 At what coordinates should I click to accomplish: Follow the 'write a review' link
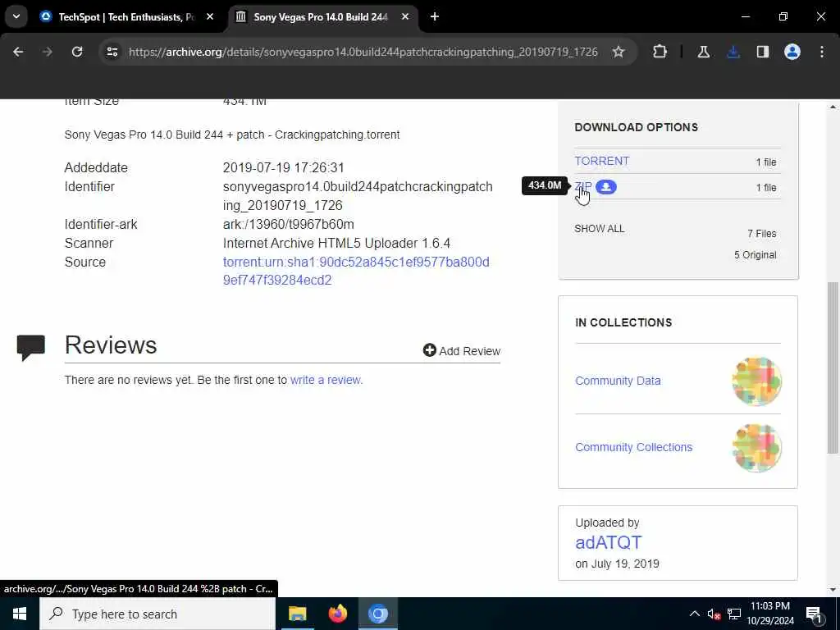pyautogui.click(x=326, y=380)
